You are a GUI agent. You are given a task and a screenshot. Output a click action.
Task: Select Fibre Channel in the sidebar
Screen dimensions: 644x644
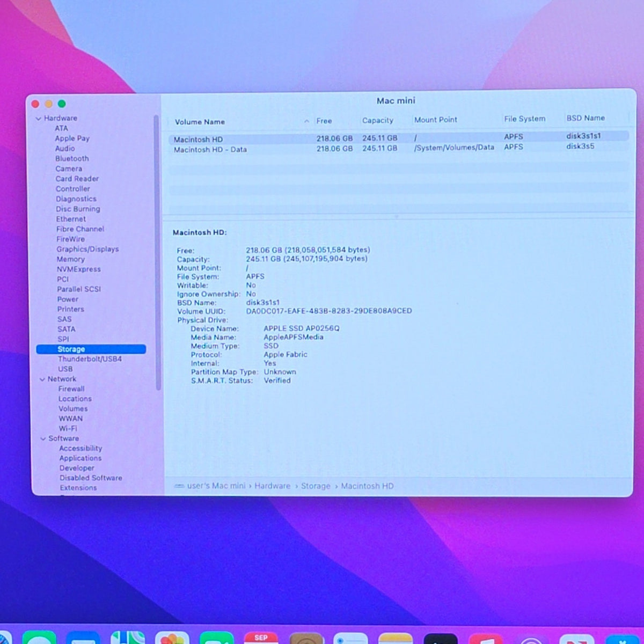click(80, 229)
